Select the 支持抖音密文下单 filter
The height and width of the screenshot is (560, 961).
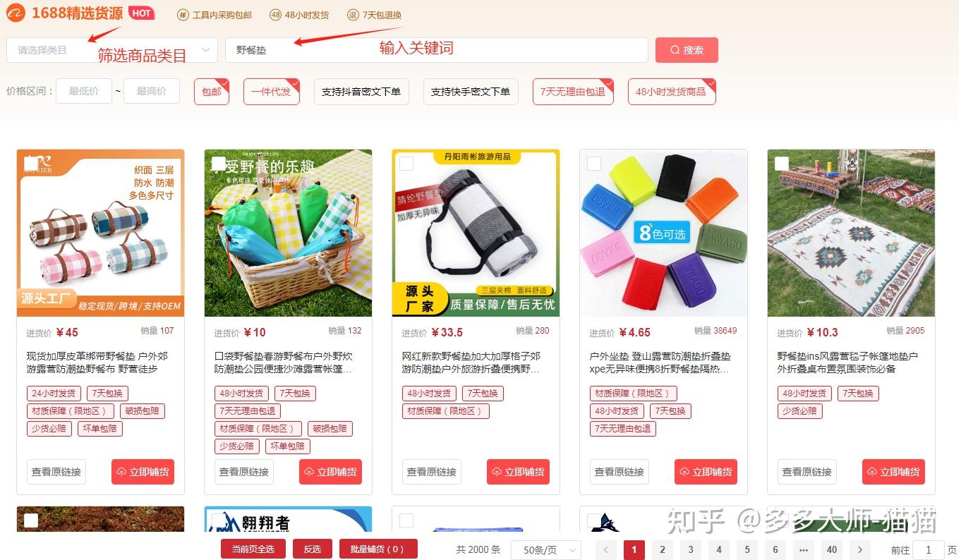(x=361, y=92)
